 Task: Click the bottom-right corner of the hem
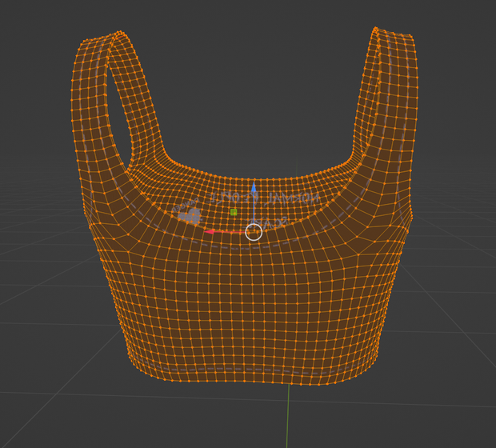coord(372,369)
